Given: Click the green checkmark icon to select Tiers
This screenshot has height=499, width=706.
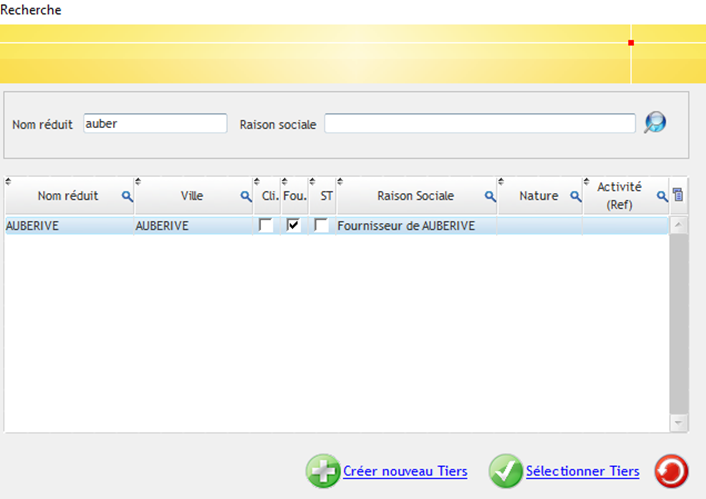Looking at the screenshot, I should (505, 471).
